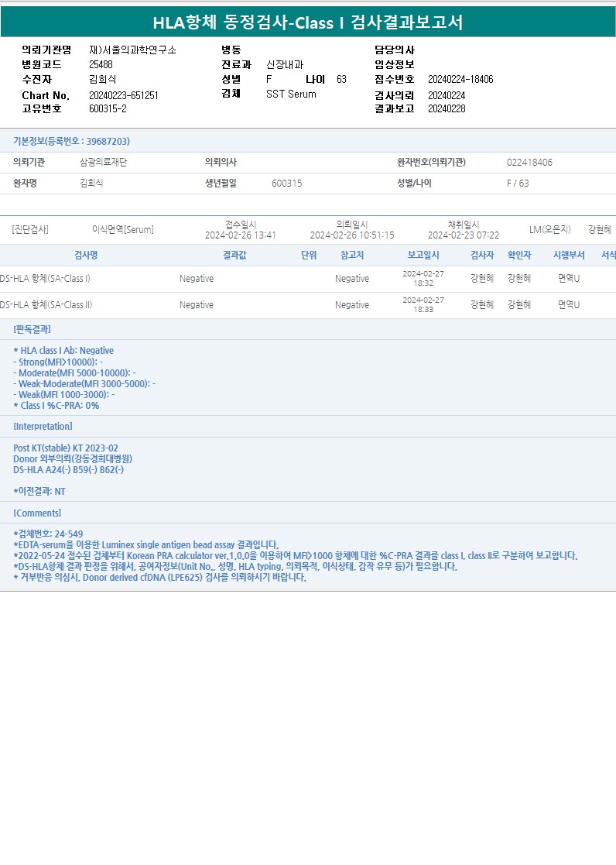Image resolution: width=616 pixels, height=865 pixels.
Task: Click hospital code value 25488
Action: coord(101,64)
